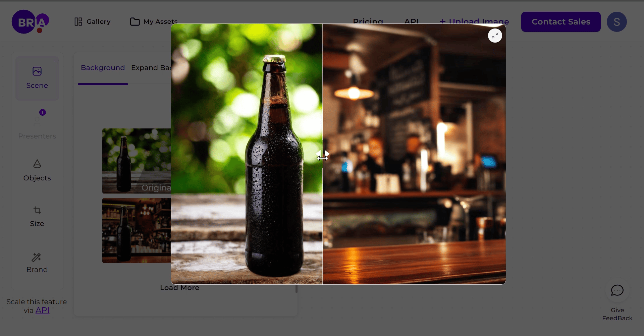Viewport: 644px width, 336px height.
Task: Click Upload Image
Action: coord(474,21)
